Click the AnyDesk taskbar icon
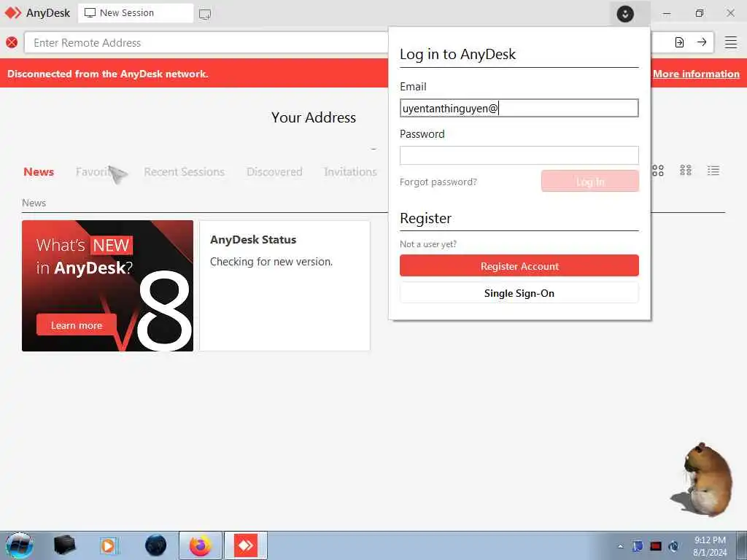Screen dimensions: 747x560 pos(246,545)
